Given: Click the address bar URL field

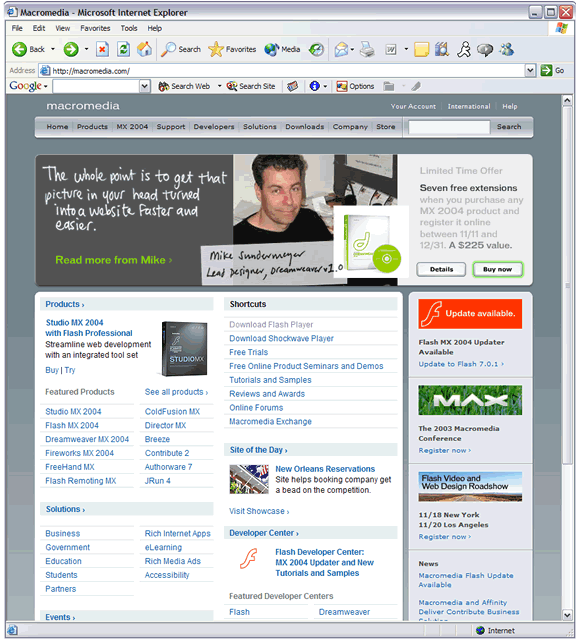Looking at the screenshot, I should click(x=282, y=71).
